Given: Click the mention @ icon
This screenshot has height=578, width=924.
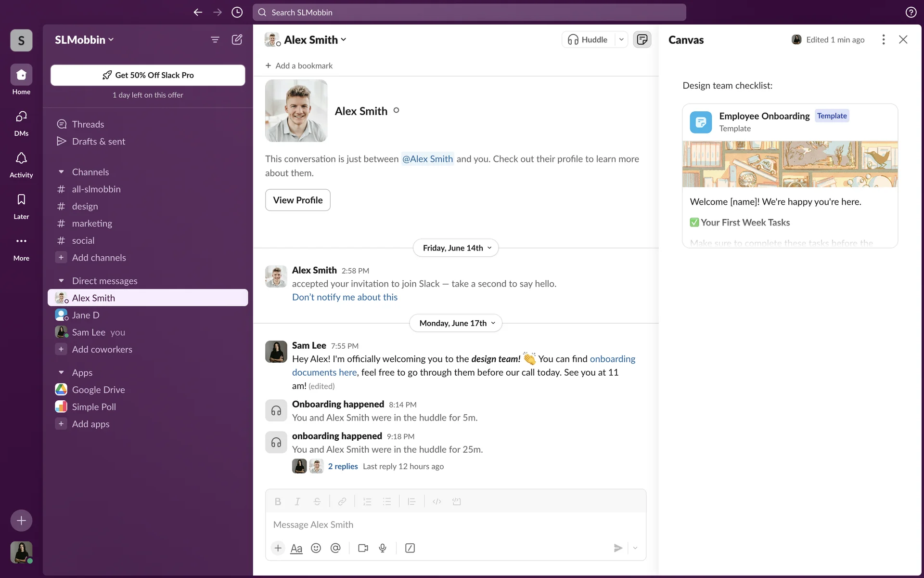Looking at the screenshot, I should (335, 548).
